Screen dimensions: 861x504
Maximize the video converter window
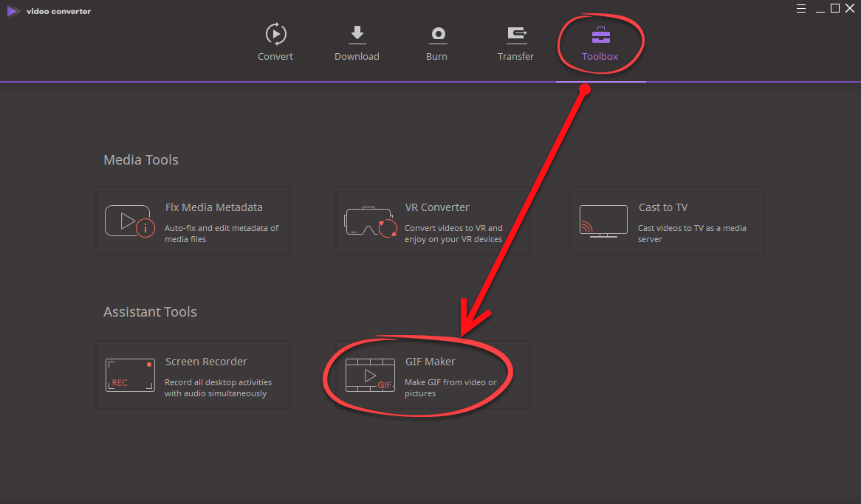coord(835,8)
